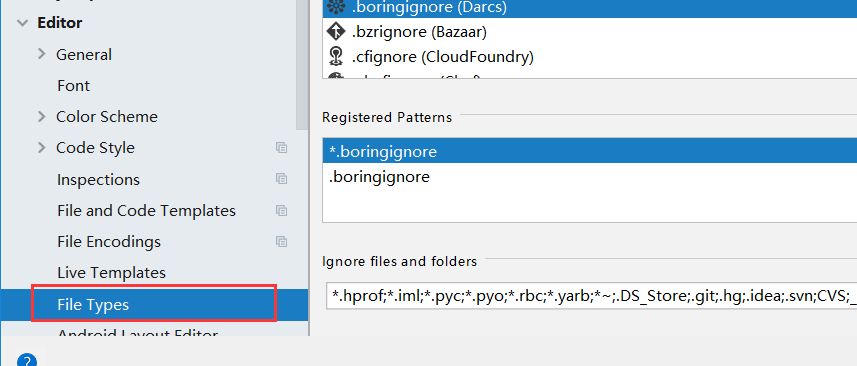Click the copy icon beside File and Code Templates
This screenshot has height=366, width=857.
pyautogui.click(x=281, y=210)
